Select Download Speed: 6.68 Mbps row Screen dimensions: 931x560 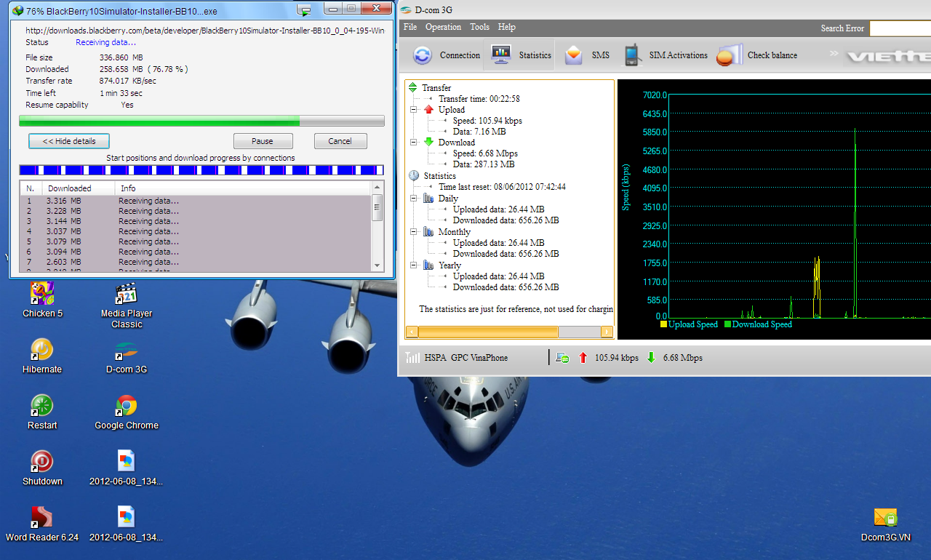point(487,153)
